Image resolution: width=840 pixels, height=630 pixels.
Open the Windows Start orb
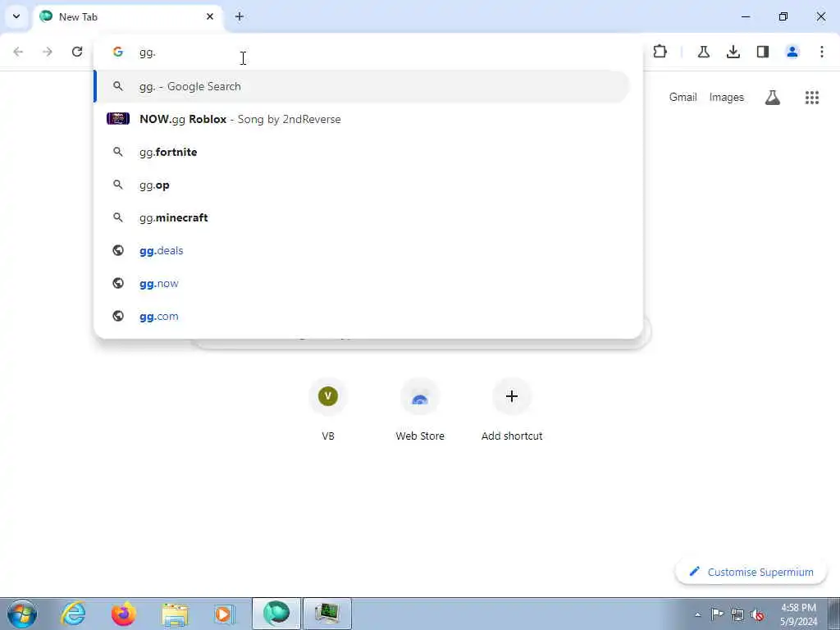tap(22, 614)
